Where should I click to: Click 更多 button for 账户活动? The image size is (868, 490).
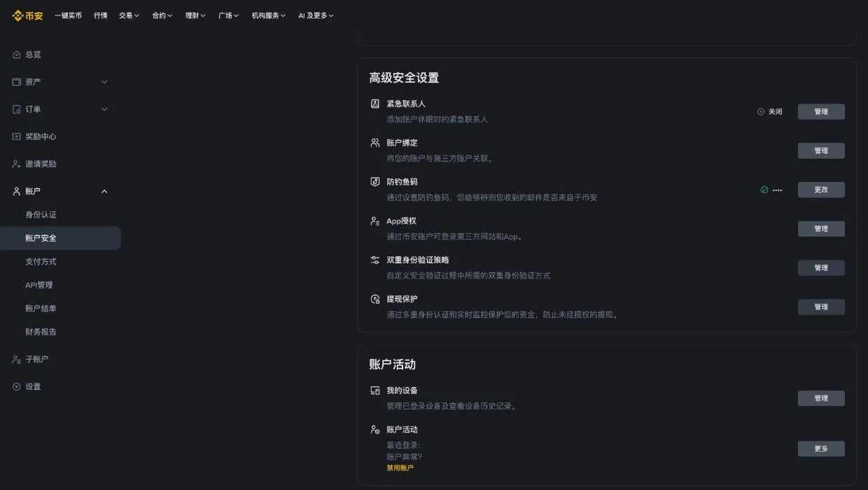tap(821, 449)
